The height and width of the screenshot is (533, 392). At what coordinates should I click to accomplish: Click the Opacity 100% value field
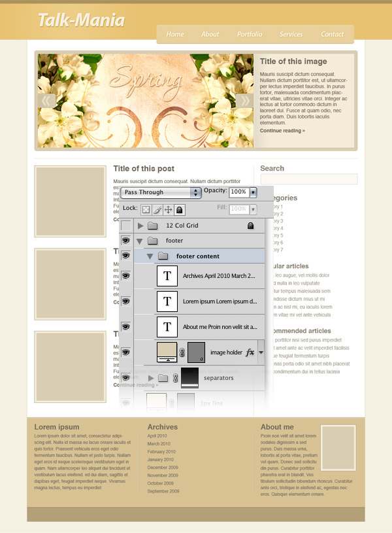pos(239,192)
